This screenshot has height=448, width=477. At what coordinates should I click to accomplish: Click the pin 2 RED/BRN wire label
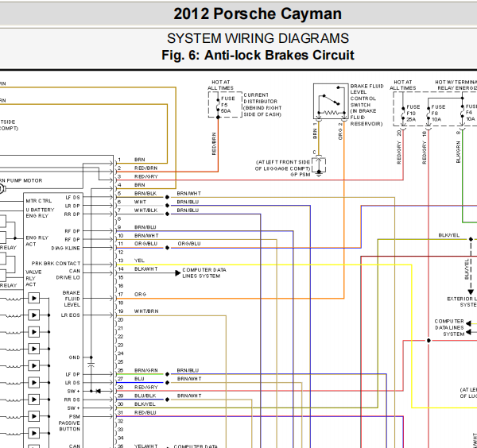tap(146, 168)
